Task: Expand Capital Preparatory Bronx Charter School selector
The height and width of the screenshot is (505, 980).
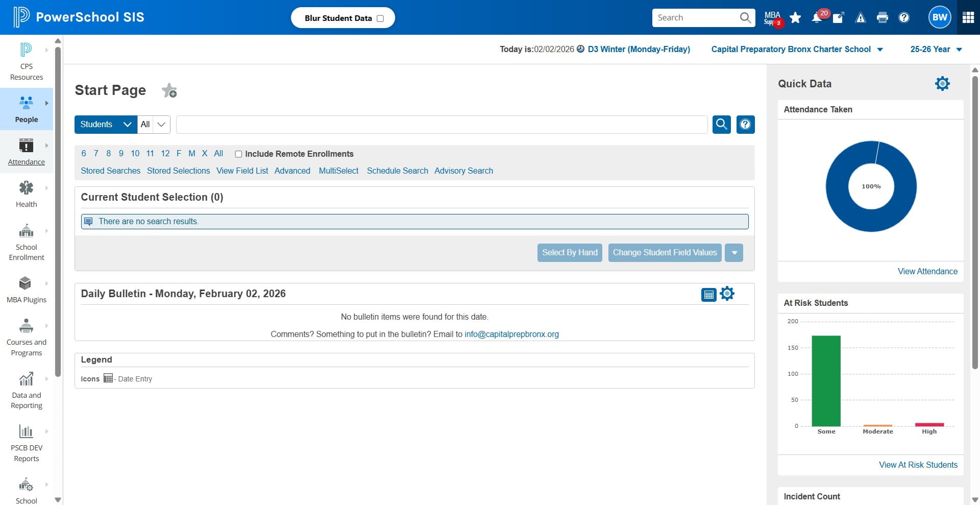Action: (x=797, y=49)
